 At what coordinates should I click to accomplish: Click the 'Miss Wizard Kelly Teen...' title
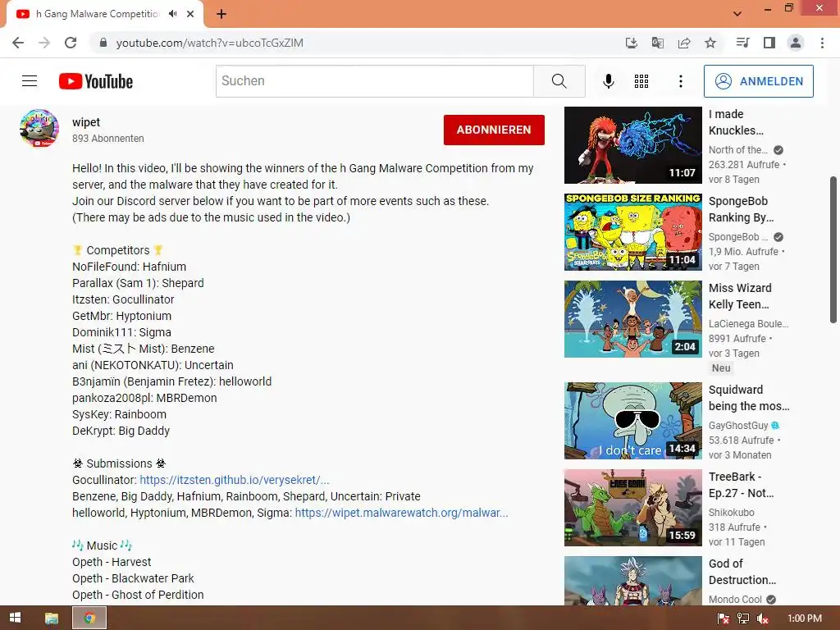740,295
